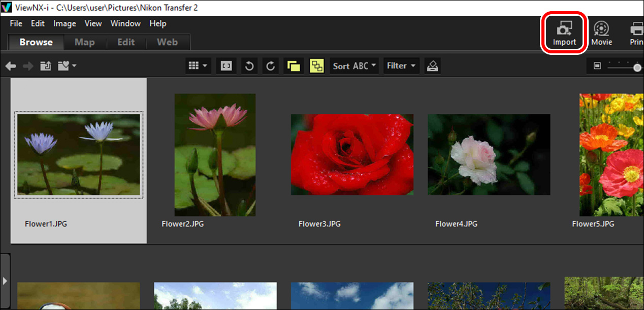The image size is (644, 310).
Task: Go forward with the right arrow icon
Action: pyautogui.click(x=28, y=66)
